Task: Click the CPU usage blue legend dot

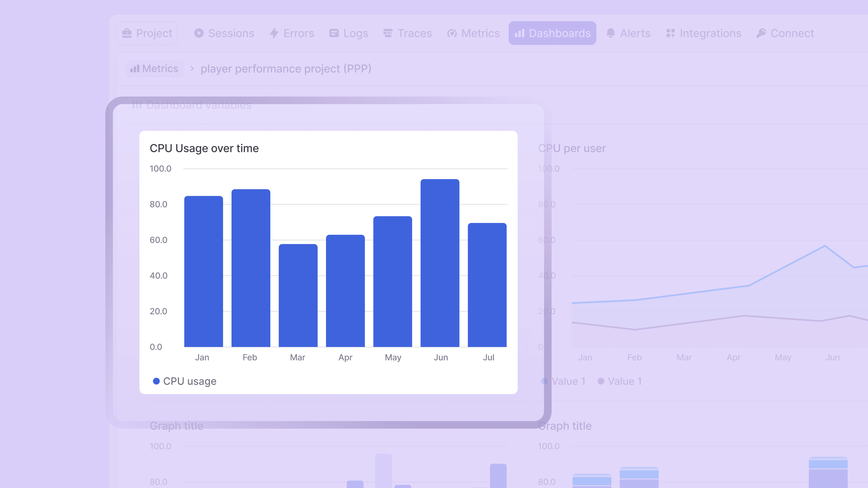Action: (x=156, y=381)
